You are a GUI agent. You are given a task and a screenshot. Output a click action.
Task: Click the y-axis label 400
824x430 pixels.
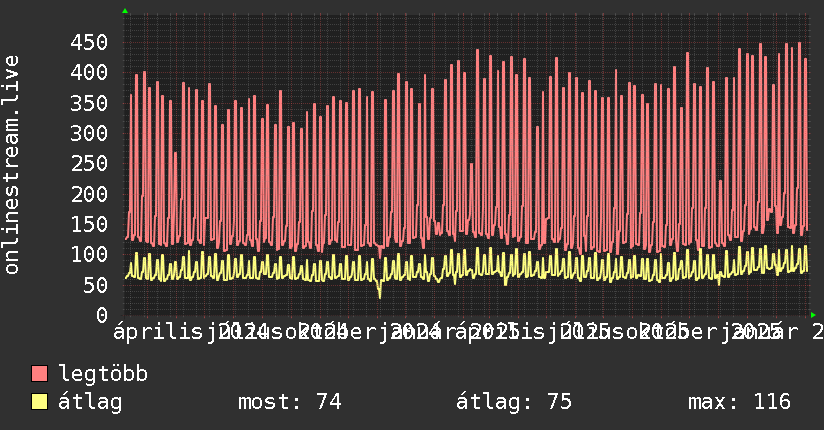coord(89,72)
